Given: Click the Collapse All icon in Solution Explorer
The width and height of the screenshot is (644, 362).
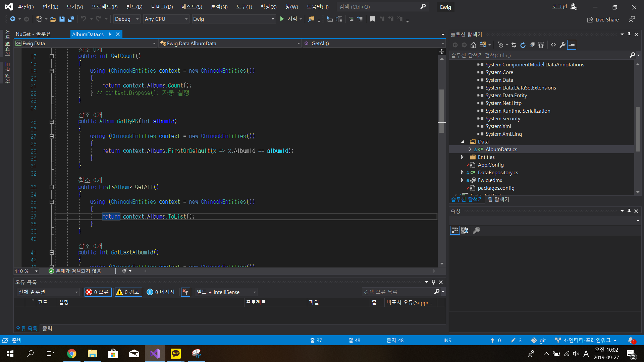Looking at the screenshot, I should (532, 45).
